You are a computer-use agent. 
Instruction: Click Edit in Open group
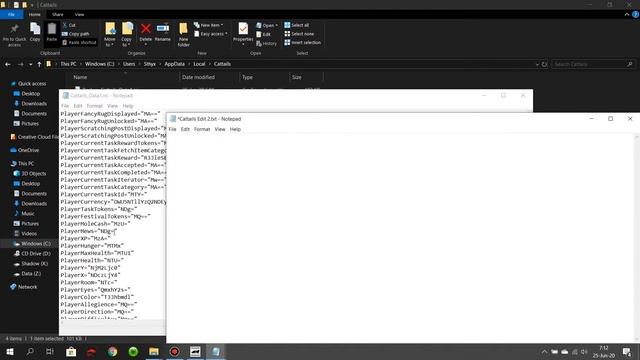pos(264,34)
